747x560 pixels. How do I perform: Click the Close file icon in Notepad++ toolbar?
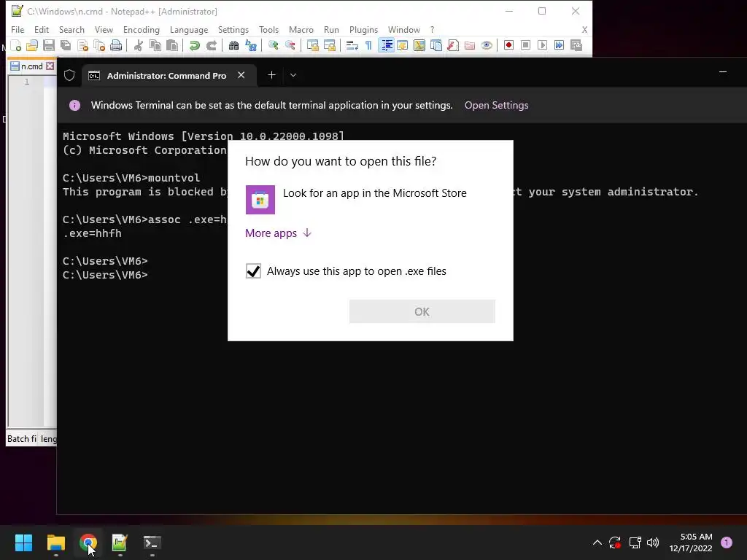(82, 45)
